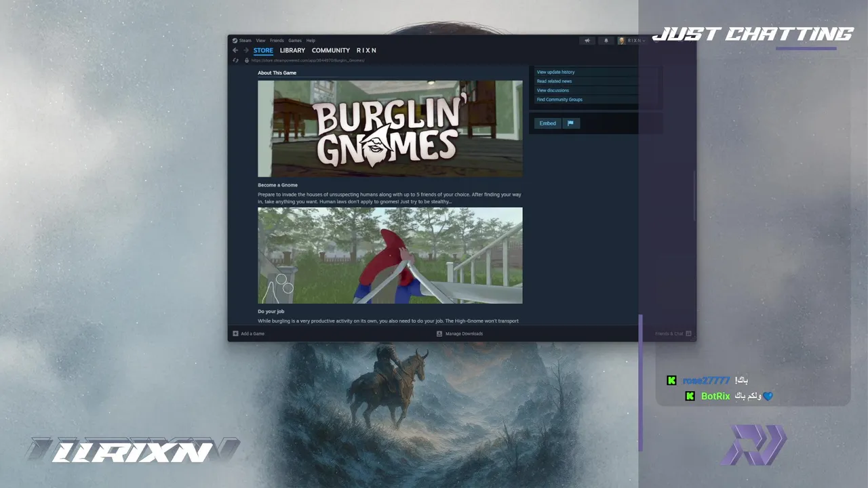Image resolution: width=868 pixels, height=488 pixels.
Task: Open the Games menu
Action: (295, 41)
